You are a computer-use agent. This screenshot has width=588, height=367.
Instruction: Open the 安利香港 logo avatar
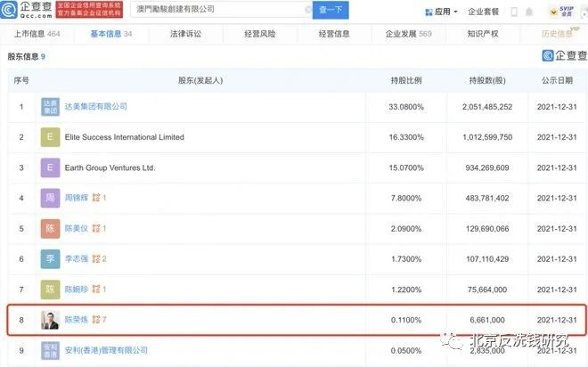pos(50,350)
